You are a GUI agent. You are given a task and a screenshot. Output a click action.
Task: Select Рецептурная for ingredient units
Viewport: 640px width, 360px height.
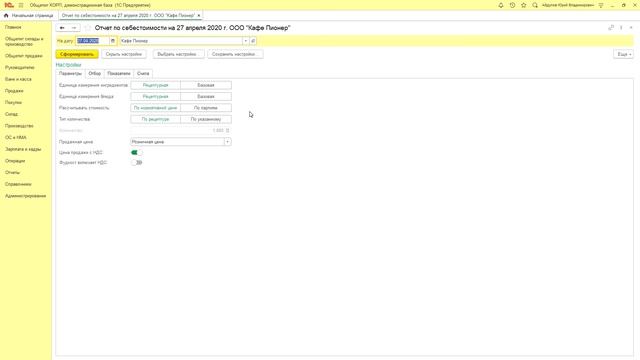click(156, 85)
